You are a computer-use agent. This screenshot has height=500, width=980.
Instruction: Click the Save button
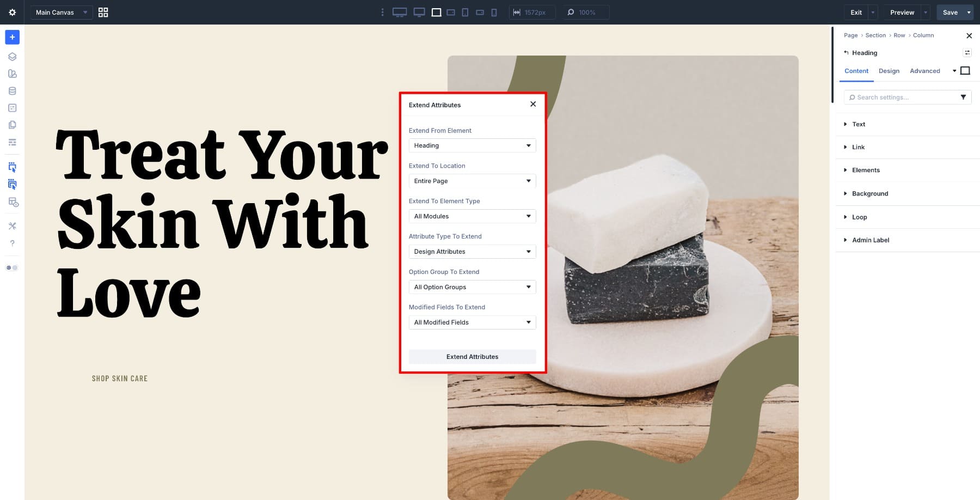coord(950,12)
